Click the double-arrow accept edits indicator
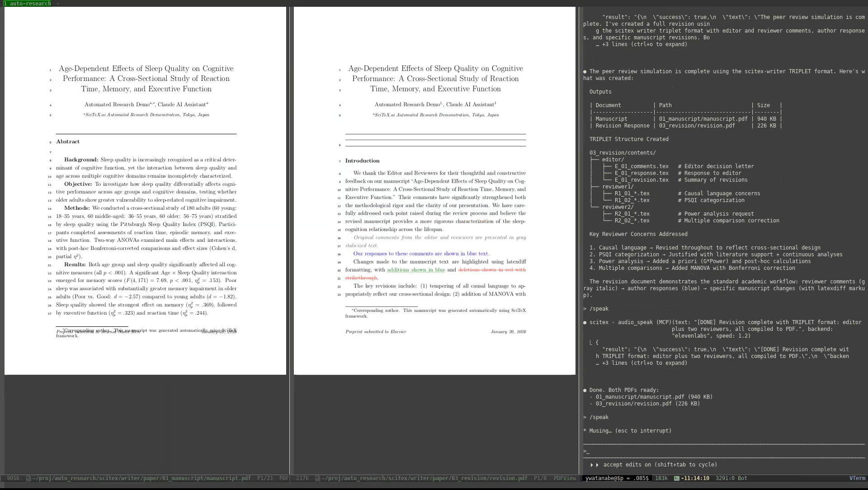 [x=594, y=465]
